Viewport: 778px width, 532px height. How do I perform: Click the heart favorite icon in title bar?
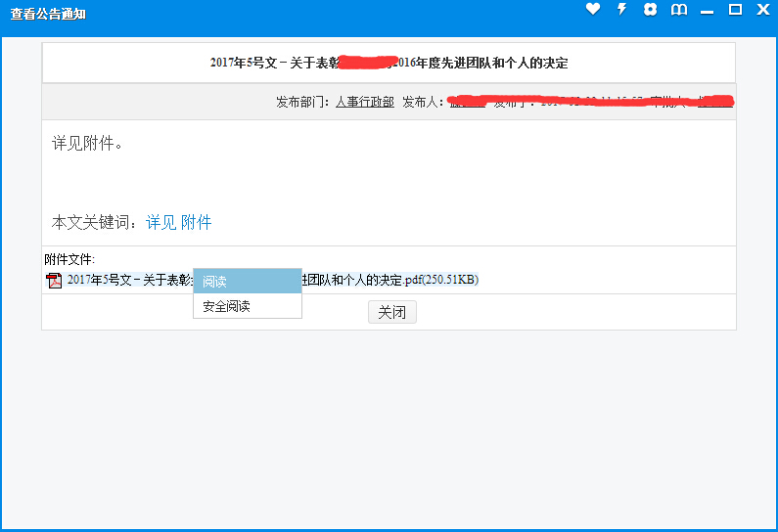[593, 9]
